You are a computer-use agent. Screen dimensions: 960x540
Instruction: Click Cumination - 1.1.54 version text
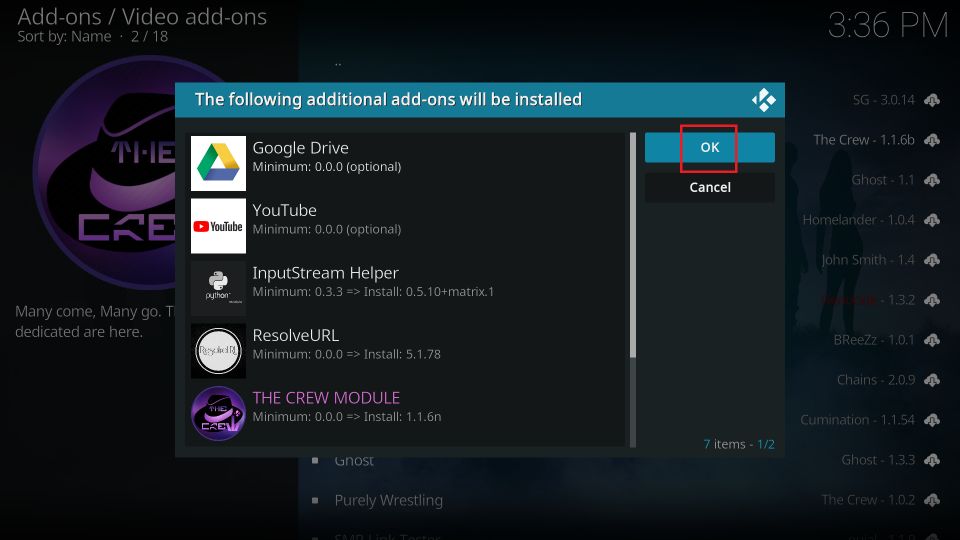[857, 420]
